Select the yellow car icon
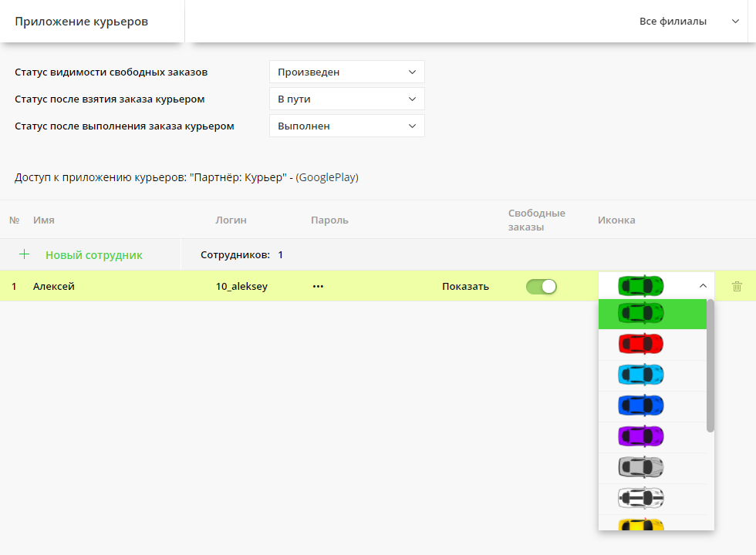Screen dimensions: 756x555 (640, 525)
